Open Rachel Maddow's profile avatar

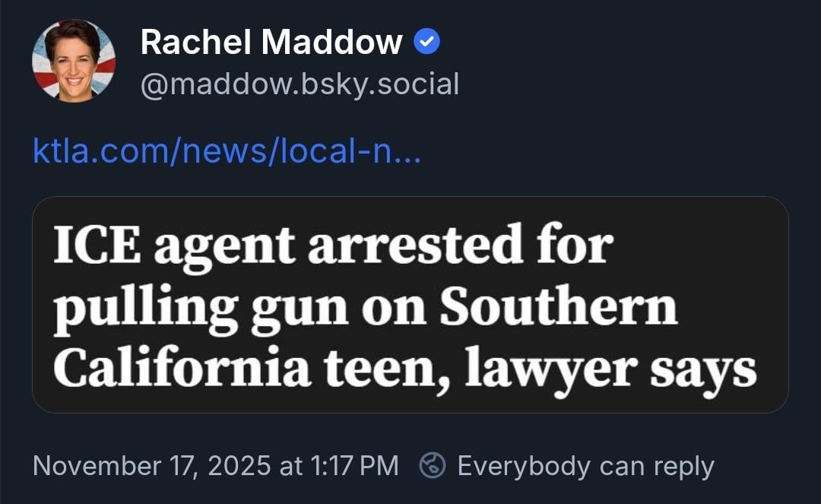click(x=74, y=60)
